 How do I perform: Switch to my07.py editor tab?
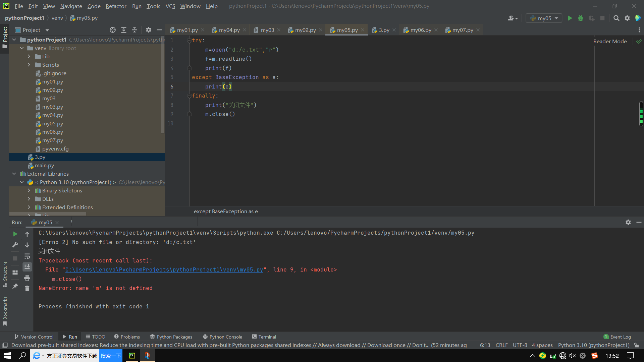[463, 30]
